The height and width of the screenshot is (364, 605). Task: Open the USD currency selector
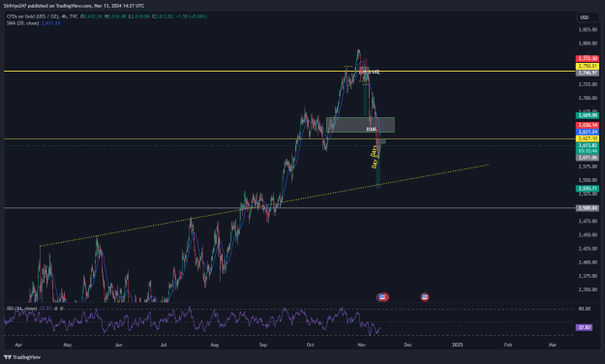coord(588,17)
